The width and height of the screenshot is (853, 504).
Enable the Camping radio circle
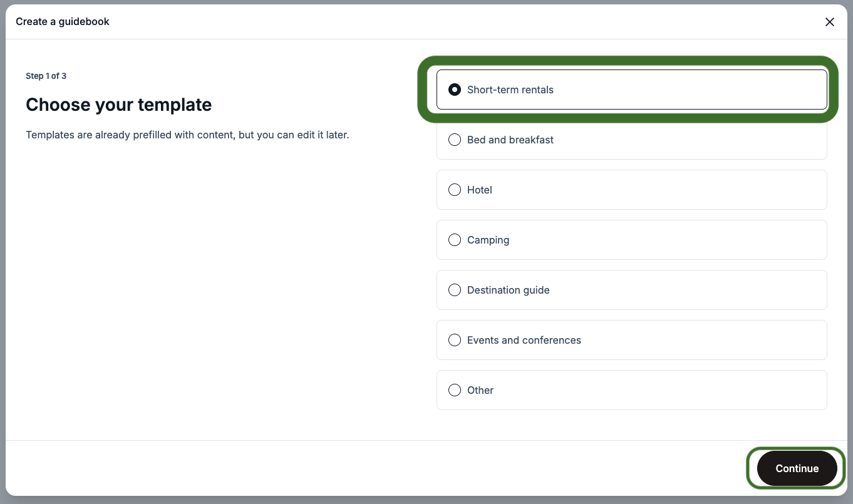[x=455, y=240]
